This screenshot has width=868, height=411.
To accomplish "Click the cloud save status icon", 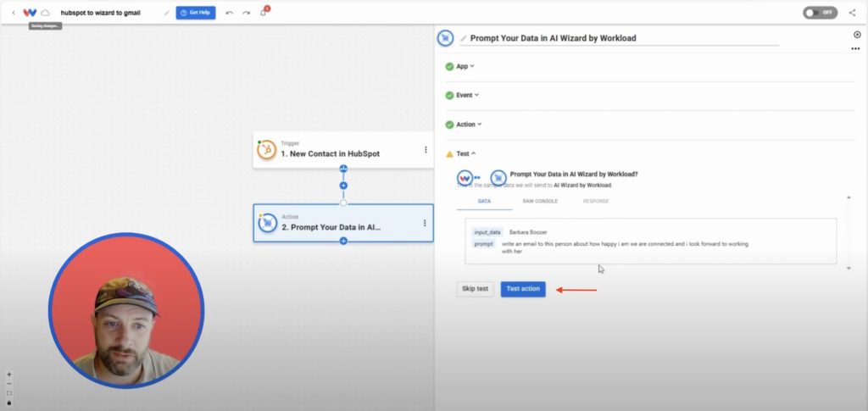I will coord(46,13).
